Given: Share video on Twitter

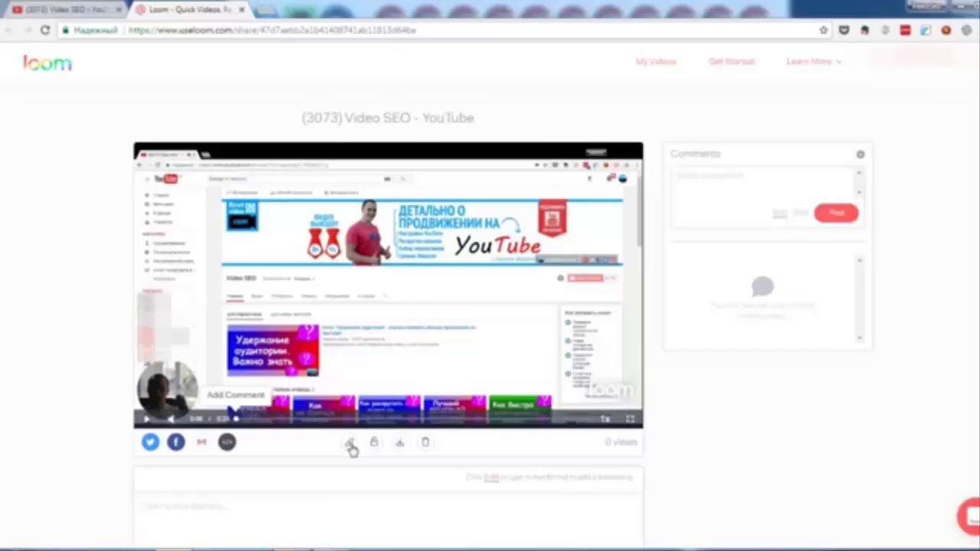Looking at the screenshot, I should [x=150, y=442].
